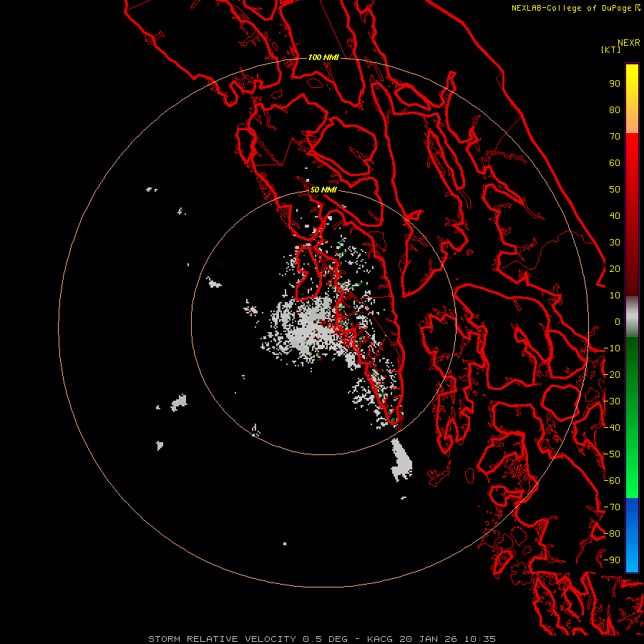Image resolution: width=644 pixels, height=644 pixels.
Task: Click the -40 value on velocity scale
Action: click(x=612, y=428)
